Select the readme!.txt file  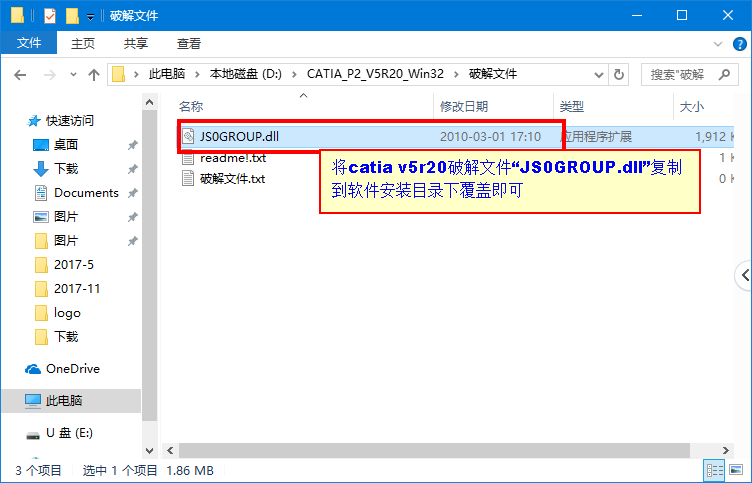tap(233, 158)
